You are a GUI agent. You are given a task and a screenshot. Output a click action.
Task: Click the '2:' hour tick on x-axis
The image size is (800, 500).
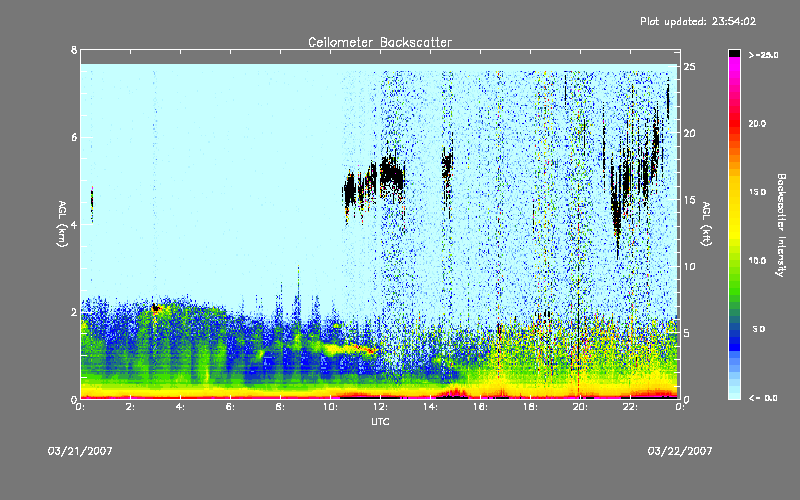pos(131,407)
